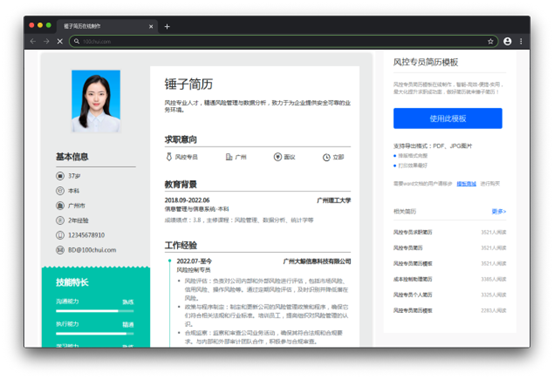Screen dimensions: 554x379
Task: Click the blue 使用此模板 button
Action: 448,118
